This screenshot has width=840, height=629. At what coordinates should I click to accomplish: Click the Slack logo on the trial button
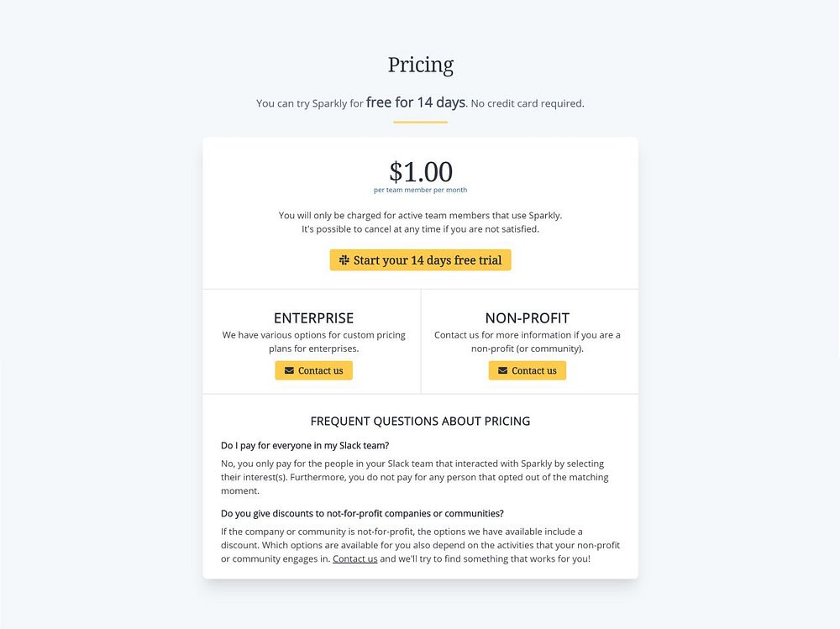(x=344, y=260)
